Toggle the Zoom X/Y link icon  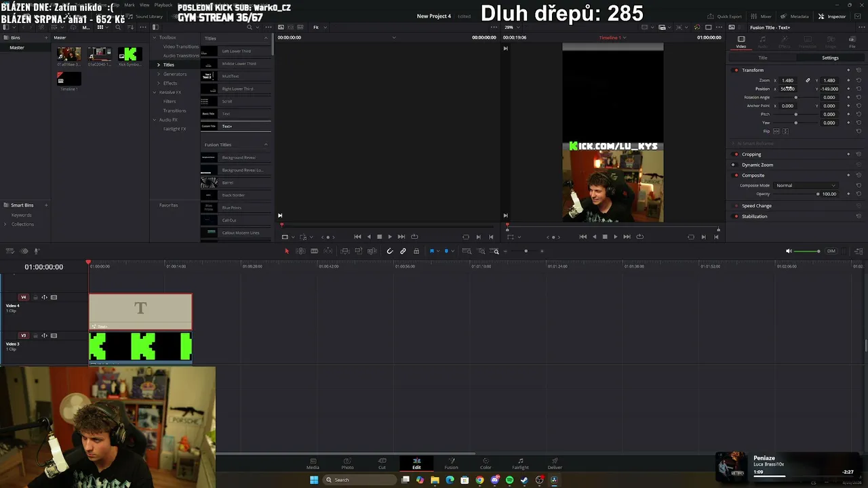pos(808,80)
